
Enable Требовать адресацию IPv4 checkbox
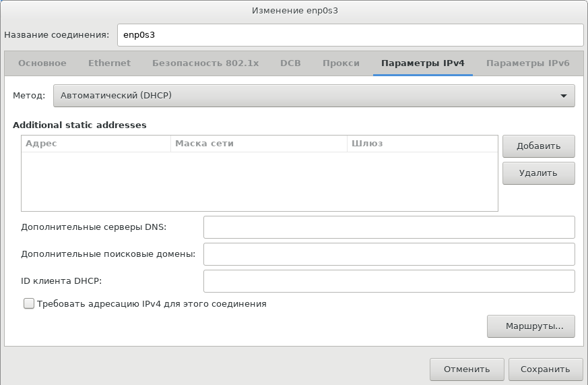29,304
